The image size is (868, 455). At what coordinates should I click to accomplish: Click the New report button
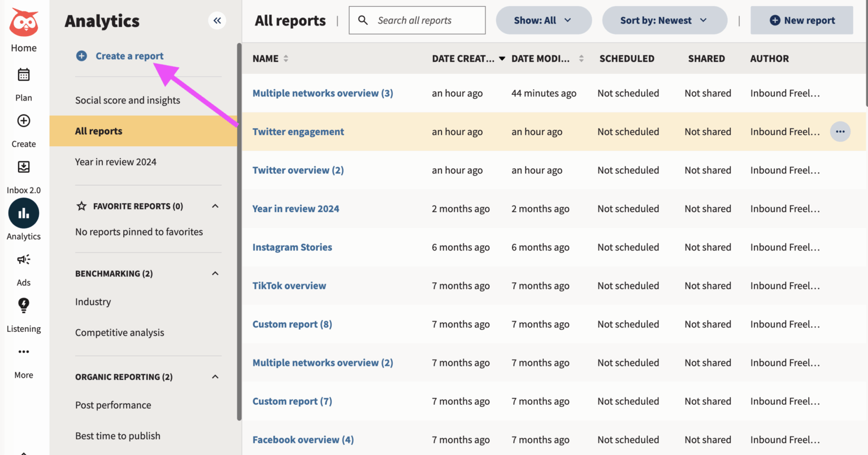[x=801, y=20]
